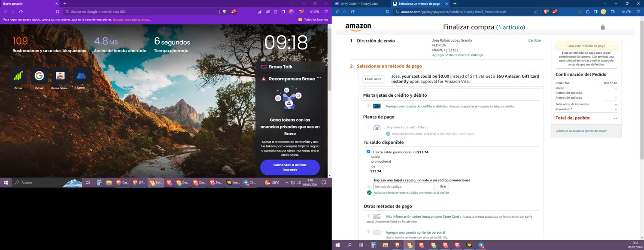Show hidden system tray icons
The width and height of the screenshot is (644, 250).
pyautogui.click(x=287, y=183)
